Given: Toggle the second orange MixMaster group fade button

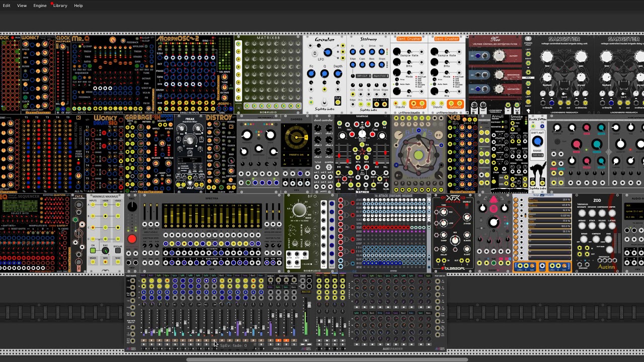Looking at the screenshot, I should [286, 341].
